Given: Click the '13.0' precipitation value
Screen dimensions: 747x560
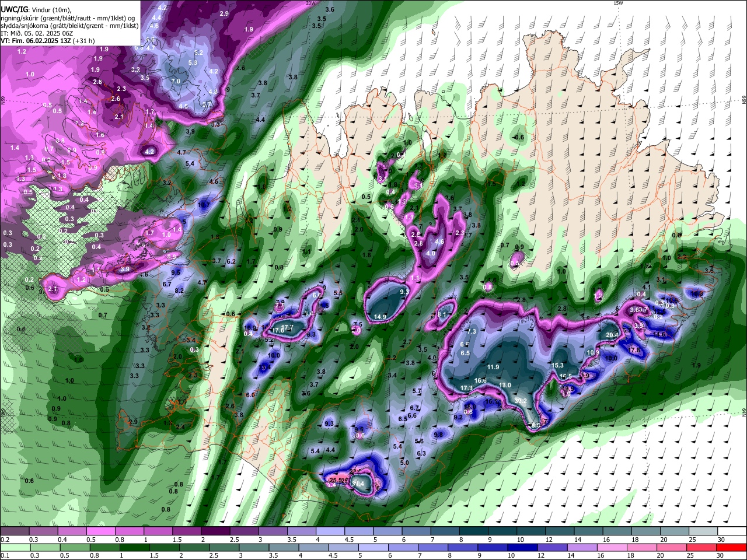Looking at the screenshot, I should (505, 385).
